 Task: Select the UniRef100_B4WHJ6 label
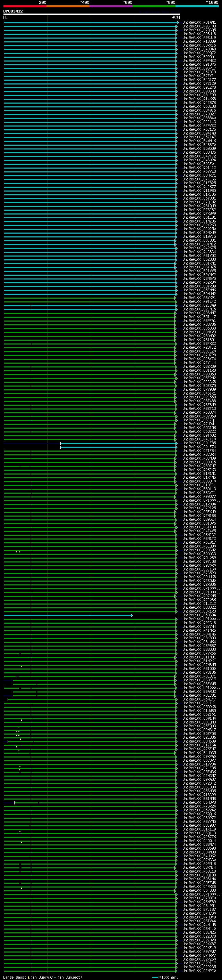tap(199, 141)
